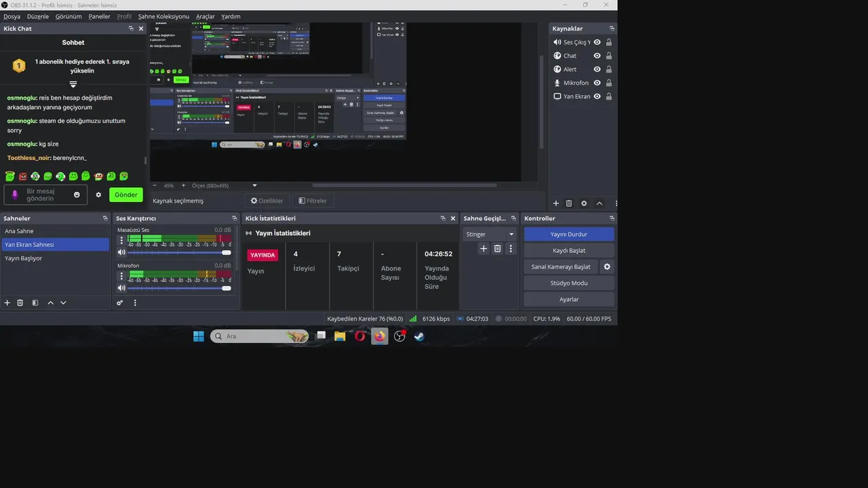Click Sanal Kamerayı Başlat button
868x488 pixels.
click(561, 267)
